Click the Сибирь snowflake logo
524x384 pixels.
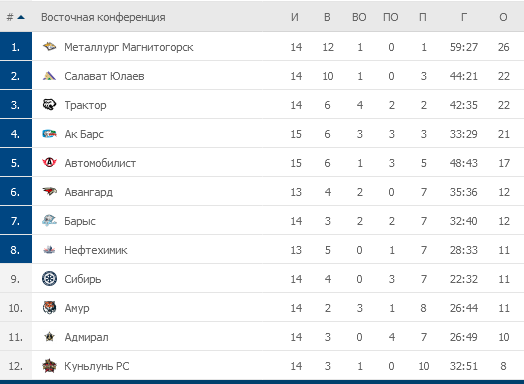click(x=49, y=279)
